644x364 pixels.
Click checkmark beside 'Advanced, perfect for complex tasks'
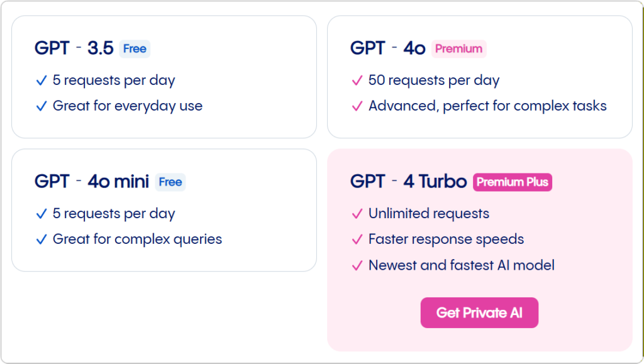tap(357, 106)
